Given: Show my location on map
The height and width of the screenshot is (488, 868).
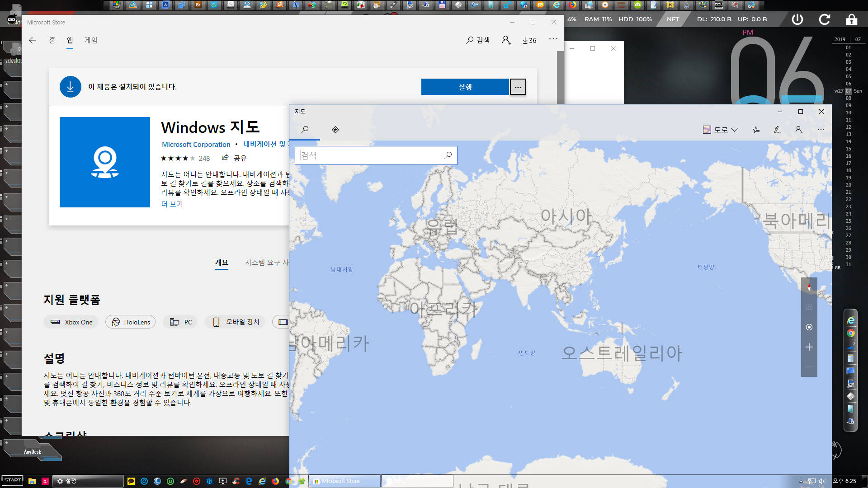Looking at the screenshot, I should click(809, 327).
